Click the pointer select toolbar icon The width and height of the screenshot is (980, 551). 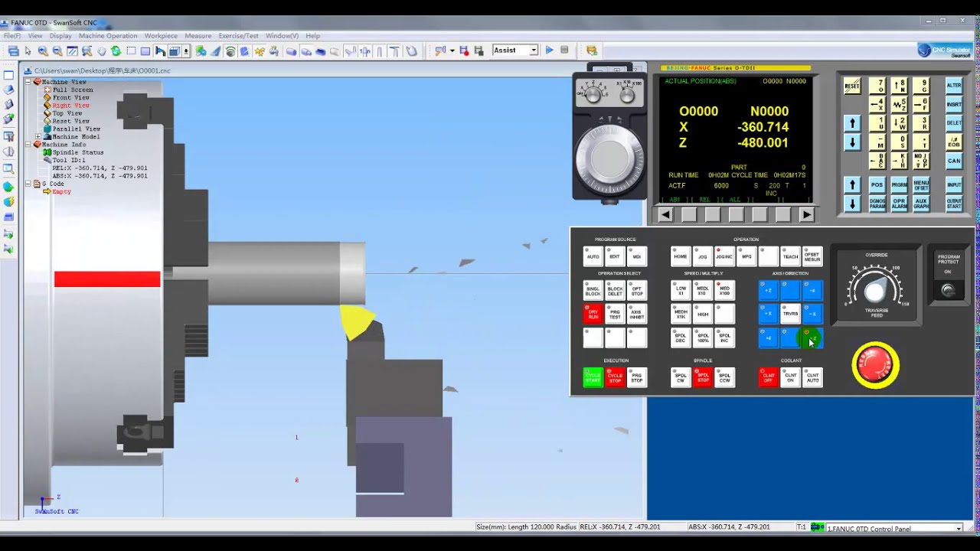pos(28,51)
